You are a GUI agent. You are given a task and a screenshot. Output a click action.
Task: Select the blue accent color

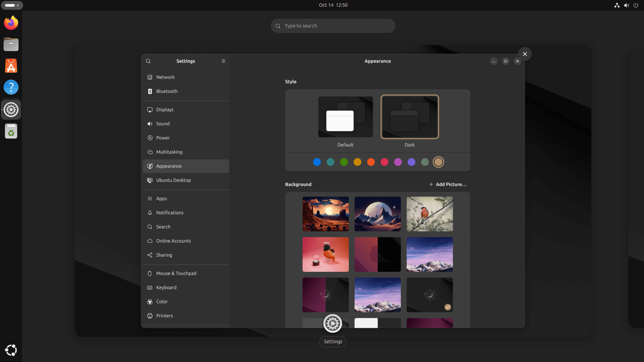(x=317, y=162)
